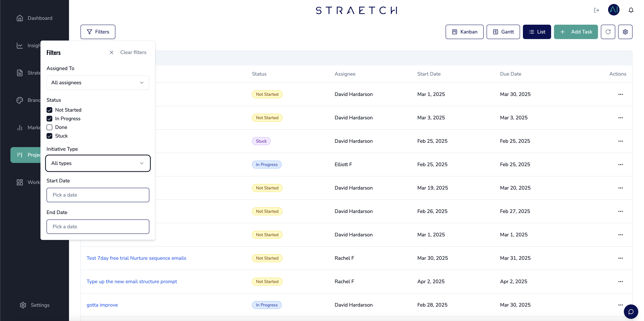Uncheck the Stuck status filter
Image resolution: width=644 pixels, height=321 pixels.
coord(49,136)
